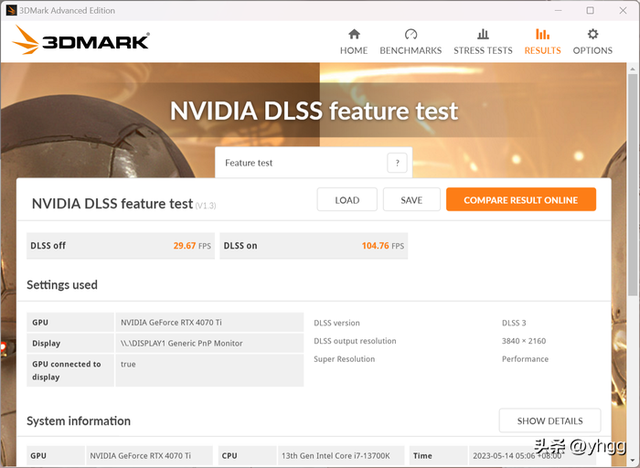Select the Results bar chart icon
Screen dimensions: 640x468
543,34
